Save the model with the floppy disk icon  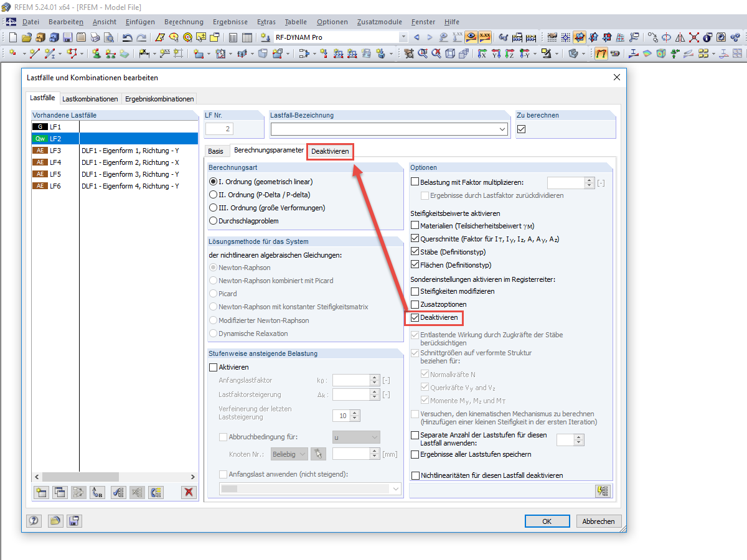click(x=67, y=37)
